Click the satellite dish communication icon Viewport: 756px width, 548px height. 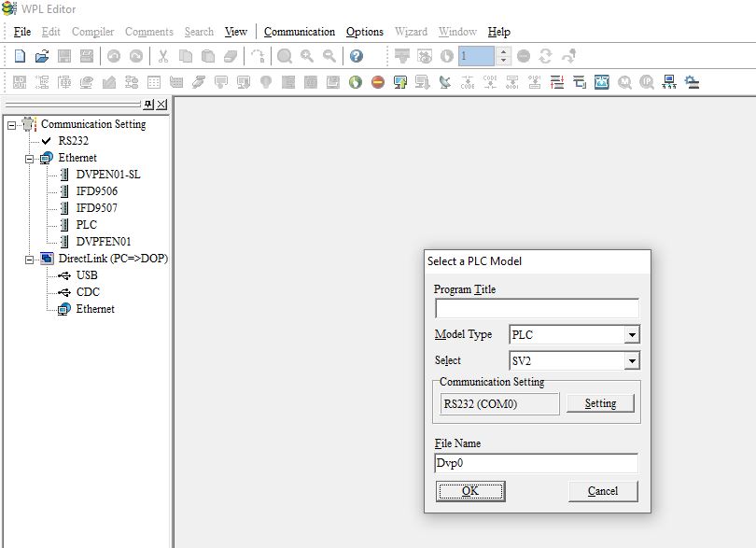pyautogui.click(x=445, y=82)
